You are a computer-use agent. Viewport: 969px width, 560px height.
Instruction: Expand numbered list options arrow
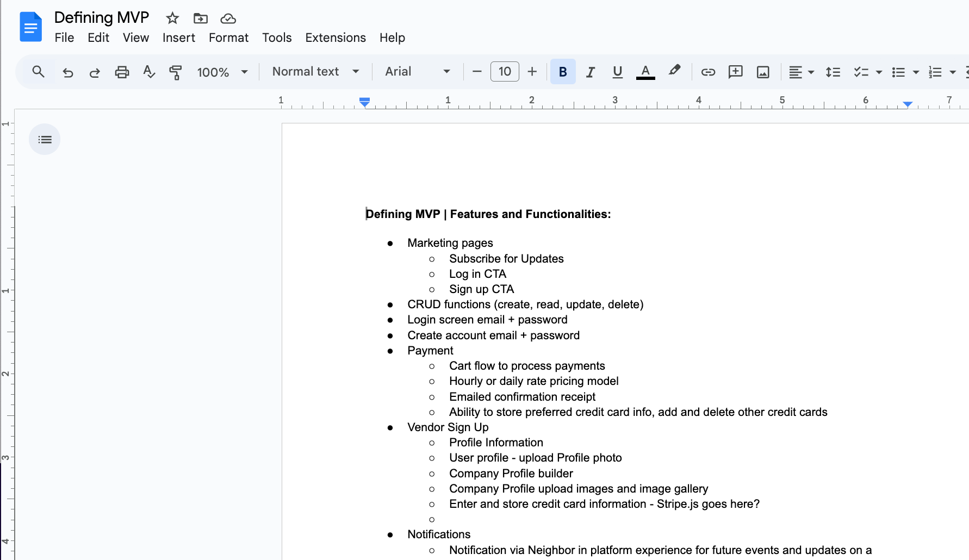(953, 72)
